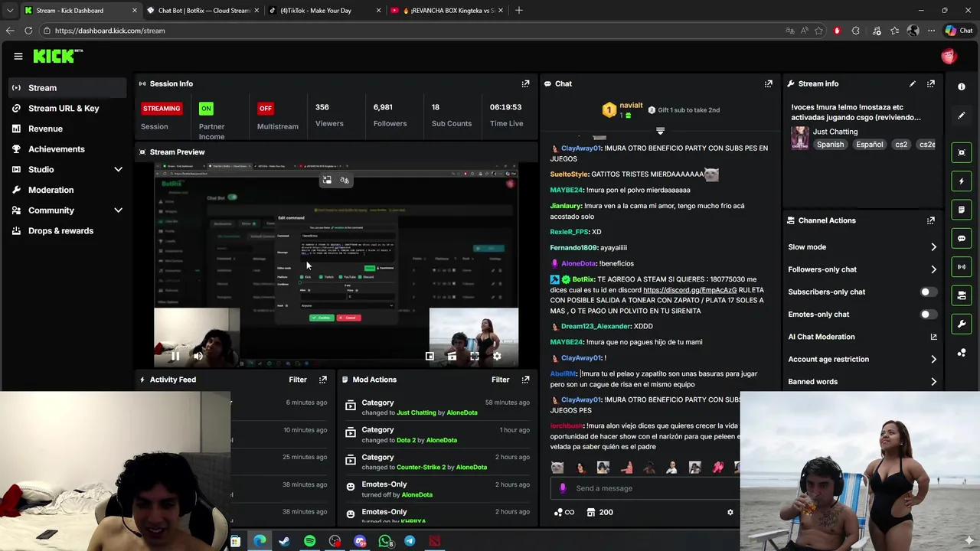Viewport: 980px width, 551px height.
Task: Click the info icon in the right sidebar
Action: coord(962,86)
